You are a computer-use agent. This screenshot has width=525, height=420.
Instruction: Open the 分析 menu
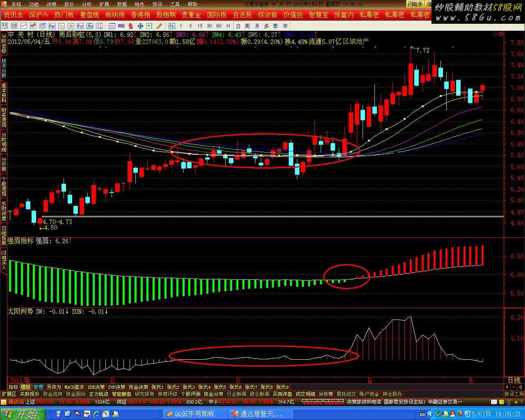[x=87, y=4]
